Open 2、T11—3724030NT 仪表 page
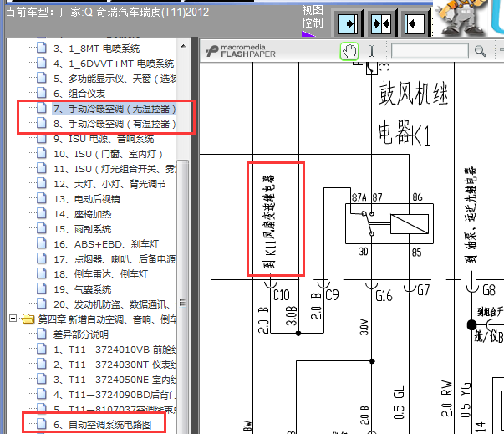This screenshot has width=504, height=434. pos(115,365)
